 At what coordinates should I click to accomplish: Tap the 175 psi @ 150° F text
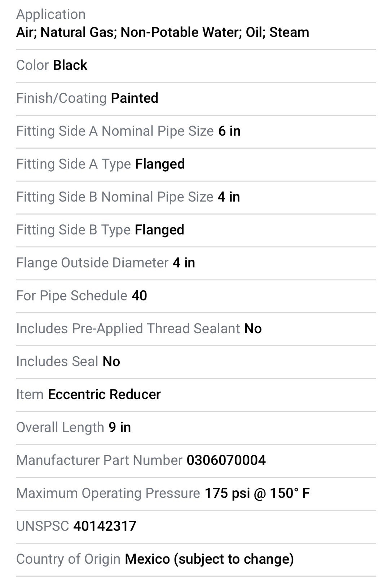[x=257, y=493]
